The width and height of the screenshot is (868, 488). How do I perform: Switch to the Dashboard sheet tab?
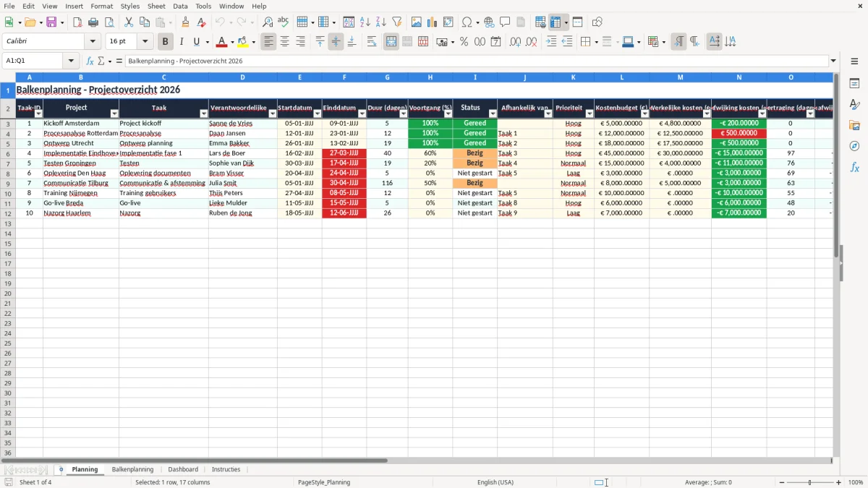pyautogui.click(x=183, y=469)
